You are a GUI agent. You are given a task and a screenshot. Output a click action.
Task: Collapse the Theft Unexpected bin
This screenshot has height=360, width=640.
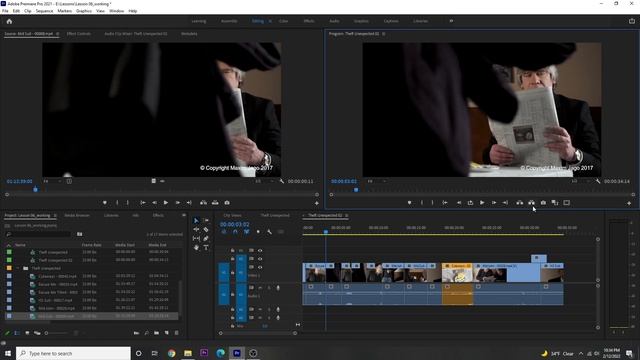[x=18, y=268]
